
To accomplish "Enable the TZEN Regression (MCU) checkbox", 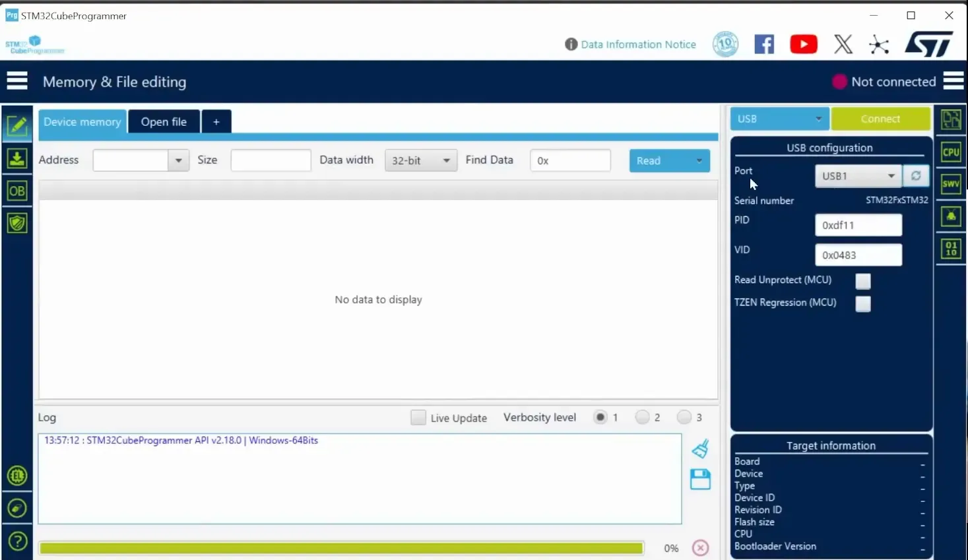I will [x=863, y=303].
